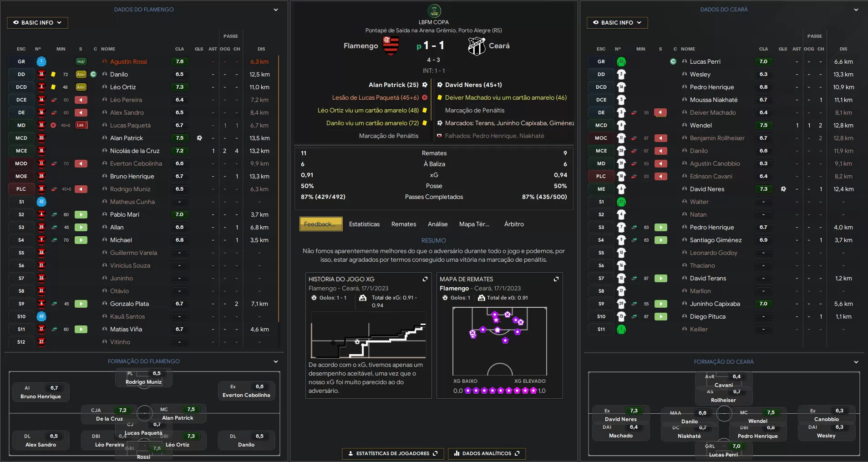Click Deiver Machado's substituted-off red arrow

660,112
